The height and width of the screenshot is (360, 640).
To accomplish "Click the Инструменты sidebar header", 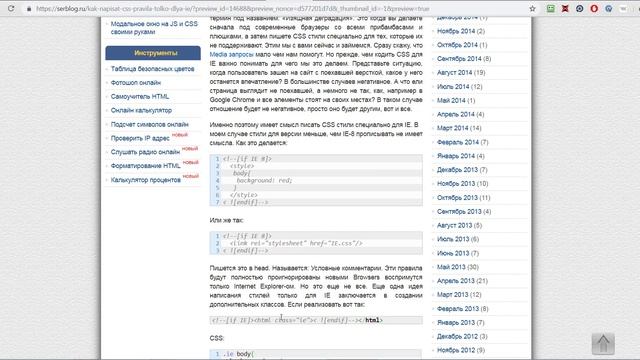I will pyautogui.click(x=153, y=53).
